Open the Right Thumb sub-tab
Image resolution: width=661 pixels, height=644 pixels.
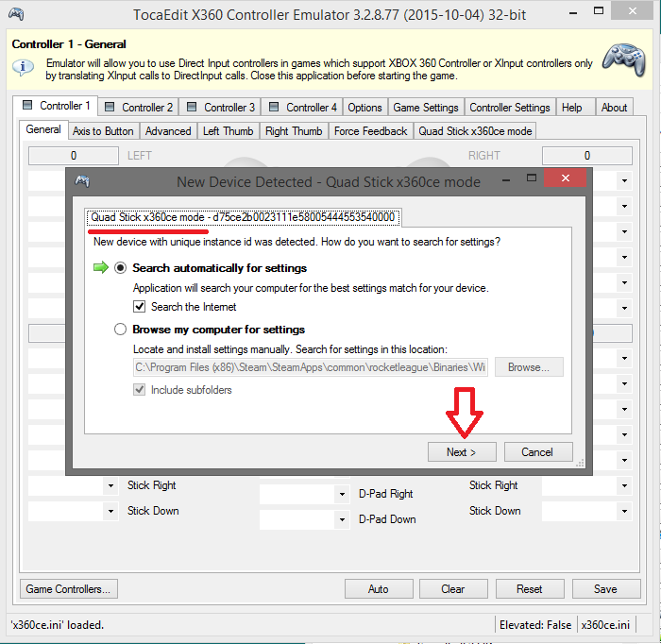pos(294,131)
